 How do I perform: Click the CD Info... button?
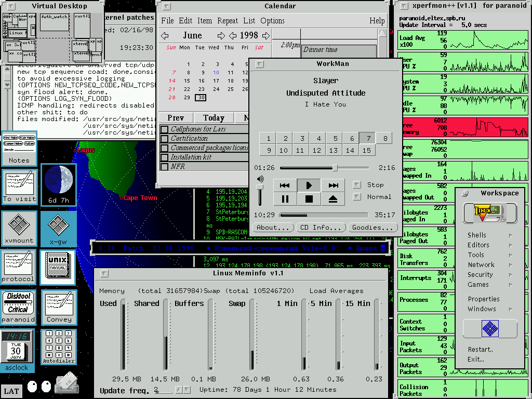(x=321, y=228)
